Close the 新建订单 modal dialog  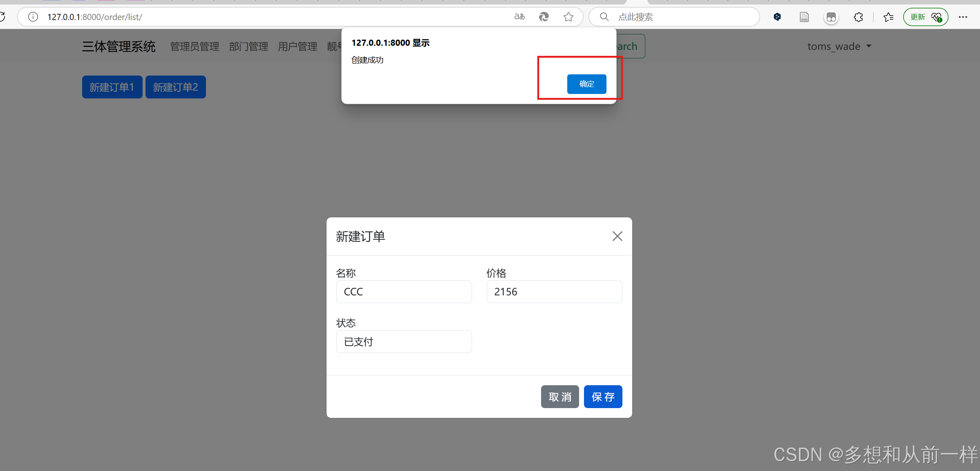pos(617,236)
